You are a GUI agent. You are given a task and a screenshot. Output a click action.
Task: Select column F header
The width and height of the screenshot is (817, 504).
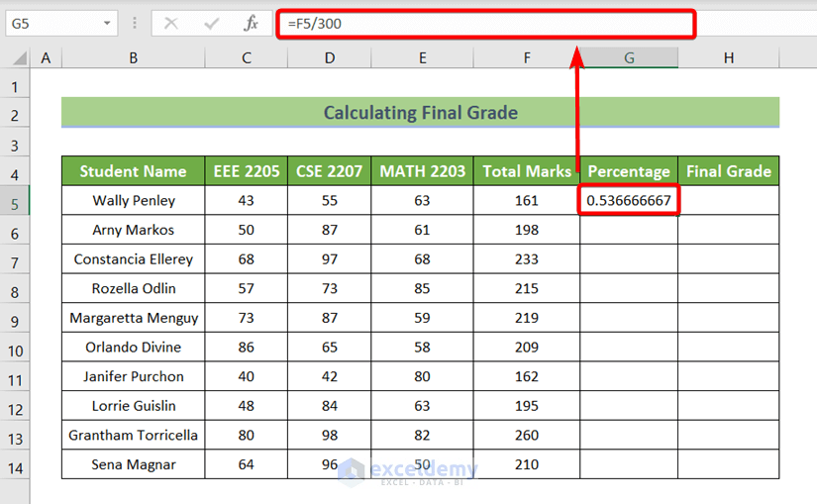pyautogui.click(x=527, y=57)
